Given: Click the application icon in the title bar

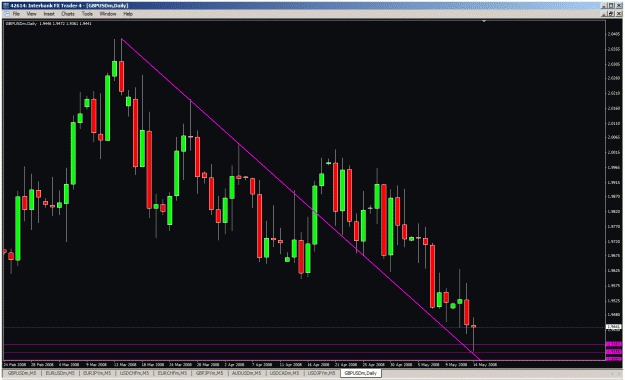Looking at the screenshot, I should click(x=6, y=6).
